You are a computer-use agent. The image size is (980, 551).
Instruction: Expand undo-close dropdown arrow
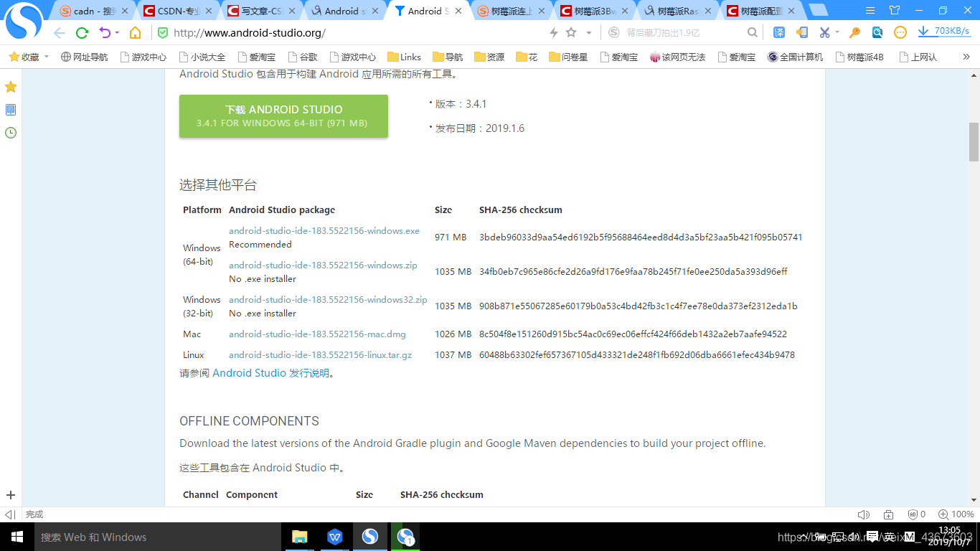[117, 33]
